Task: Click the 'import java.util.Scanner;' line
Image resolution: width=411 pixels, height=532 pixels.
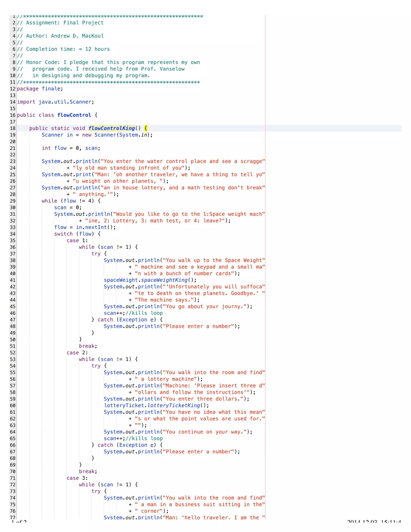Action: (x=56, y=102)
